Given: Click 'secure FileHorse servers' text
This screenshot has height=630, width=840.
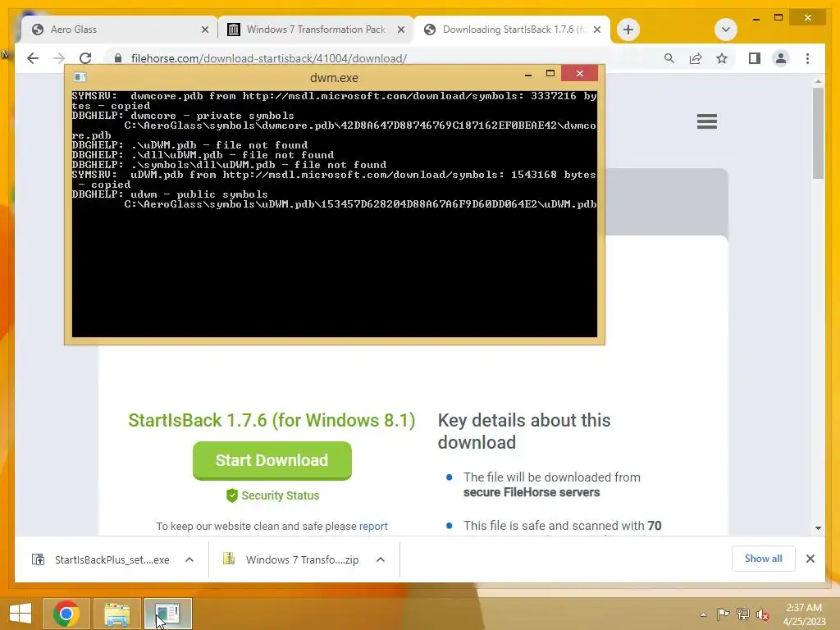Looking at the screenshot, I should [x=532, y=492].
